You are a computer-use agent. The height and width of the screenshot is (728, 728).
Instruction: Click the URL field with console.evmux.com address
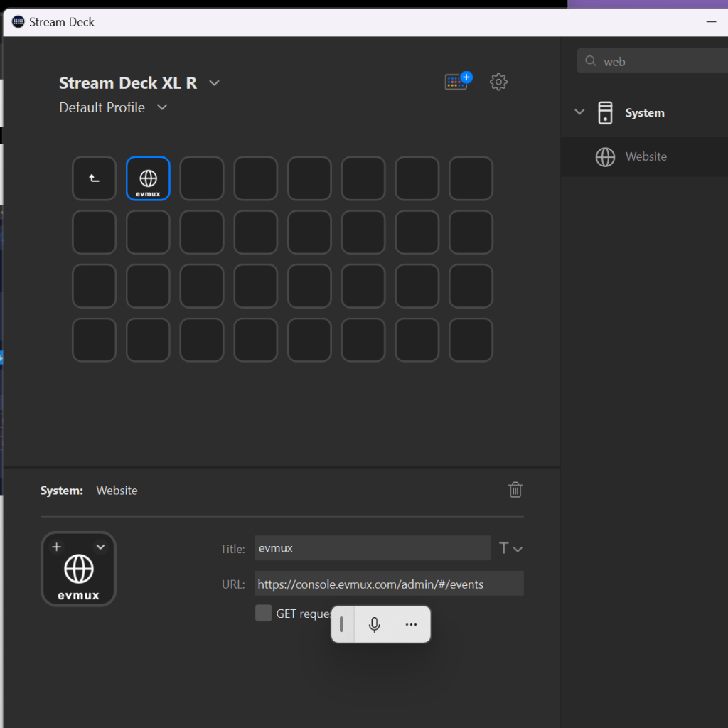pos(389,584)
